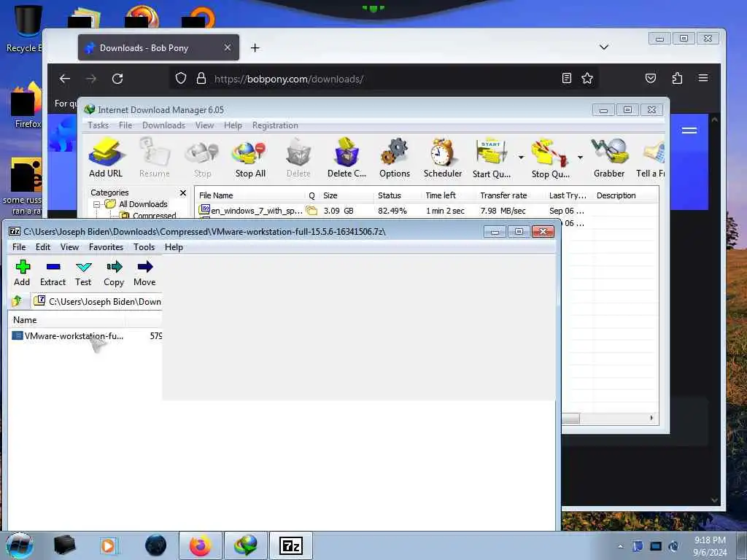Viewport: 747px width, 560px height.
Task: Go back in Firefox
Action: (x=65, y=79)
